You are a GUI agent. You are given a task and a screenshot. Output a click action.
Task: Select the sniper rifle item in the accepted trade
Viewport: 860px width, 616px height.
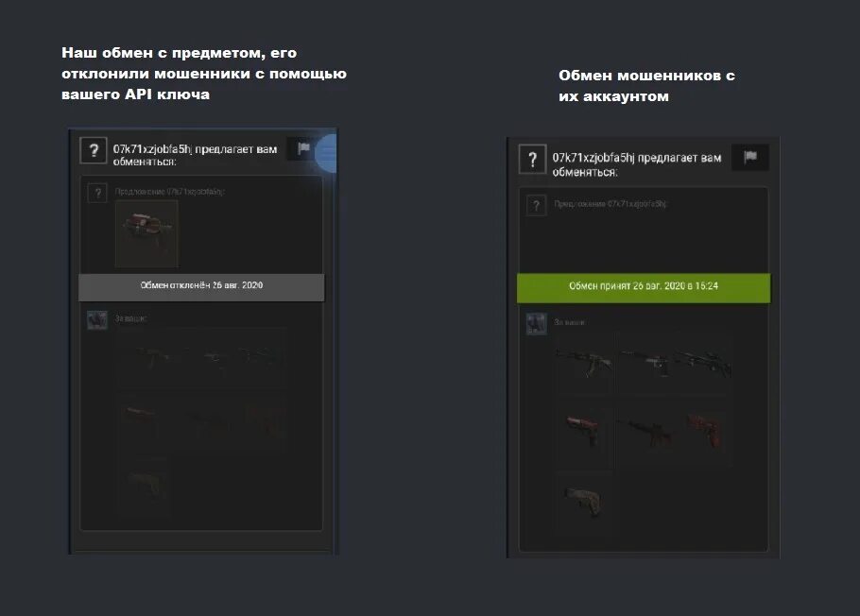(705, 362)
